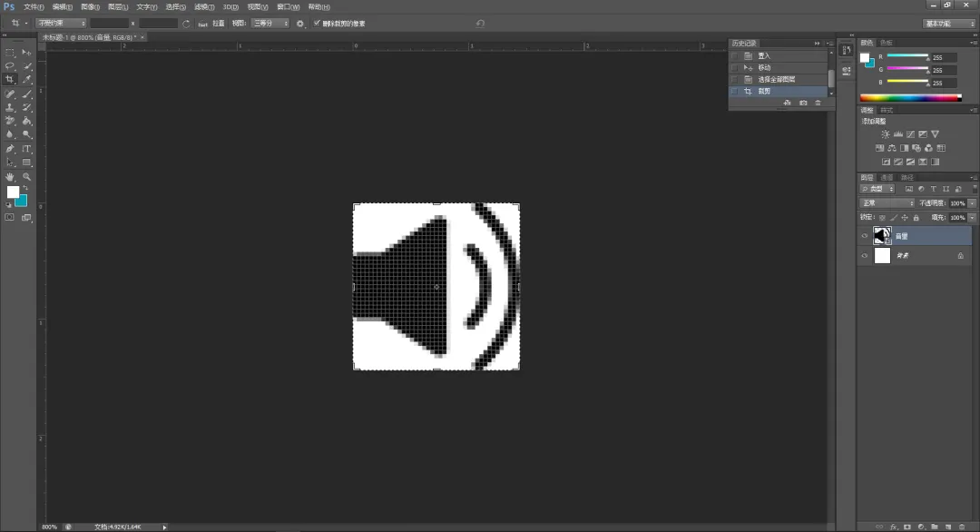
Task: Select the Move tool
Action: point(27,53)
